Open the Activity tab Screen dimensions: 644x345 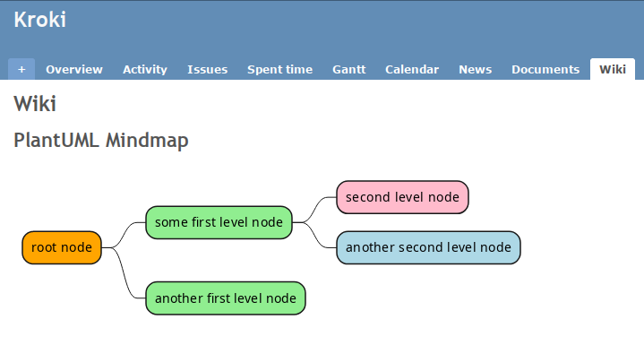(x=145, y=69)
